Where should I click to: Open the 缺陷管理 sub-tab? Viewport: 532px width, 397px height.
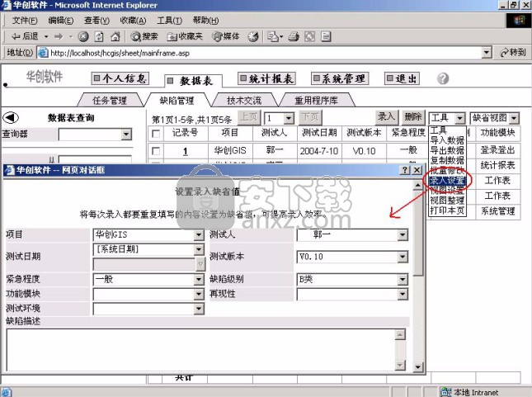click(x=177, y=100)
